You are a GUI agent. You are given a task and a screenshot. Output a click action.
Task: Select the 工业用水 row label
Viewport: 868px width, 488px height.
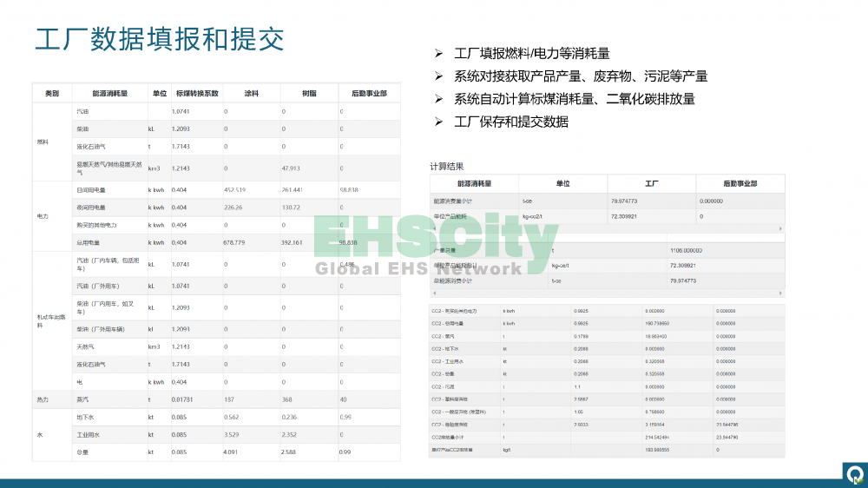coord(85,434)
